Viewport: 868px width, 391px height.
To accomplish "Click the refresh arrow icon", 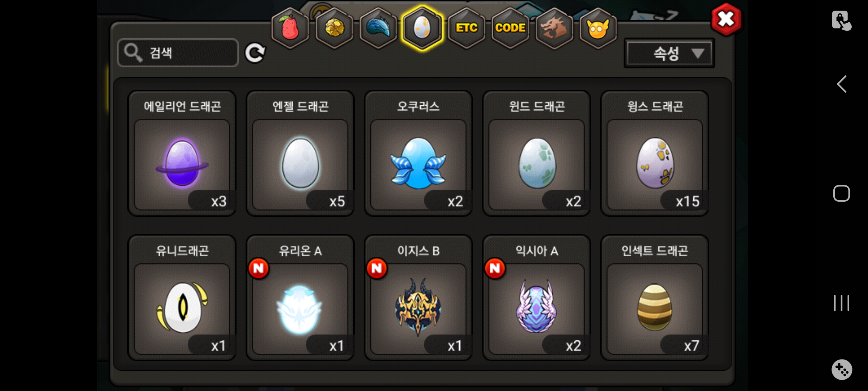I will coord(255,53).
